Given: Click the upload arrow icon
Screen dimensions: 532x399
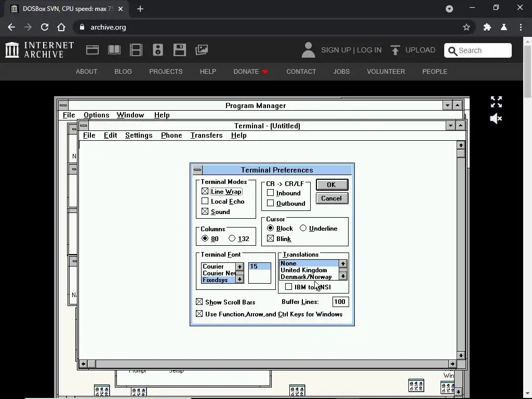Looking at the screenshot, I should pos(395,50).
